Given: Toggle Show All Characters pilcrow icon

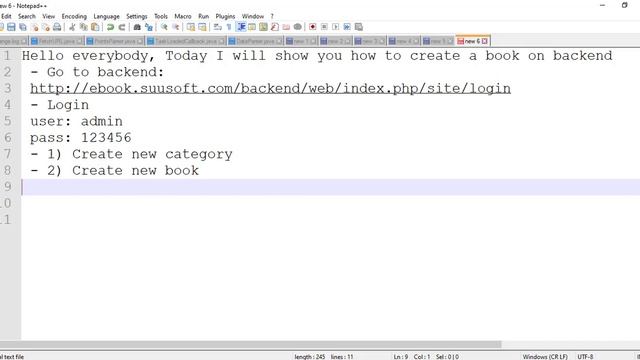Looking at the screenshot, I should [x=229, y=27].
